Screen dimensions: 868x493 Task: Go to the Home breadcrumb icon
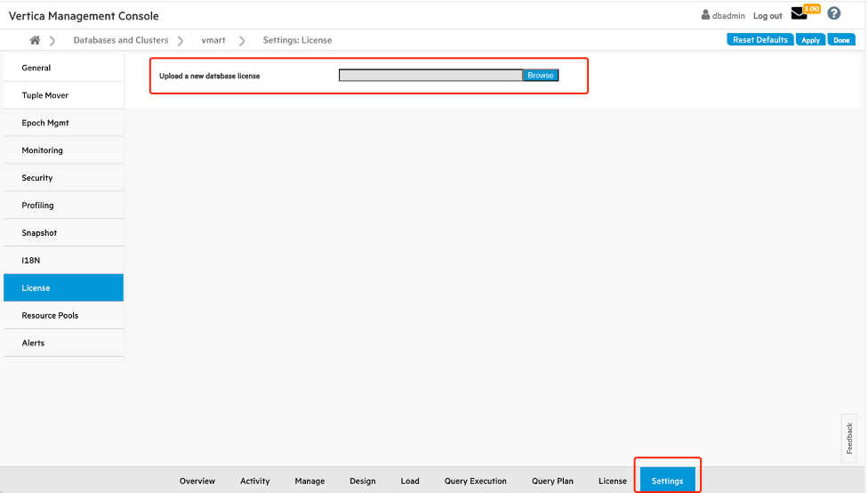[35, 40]
